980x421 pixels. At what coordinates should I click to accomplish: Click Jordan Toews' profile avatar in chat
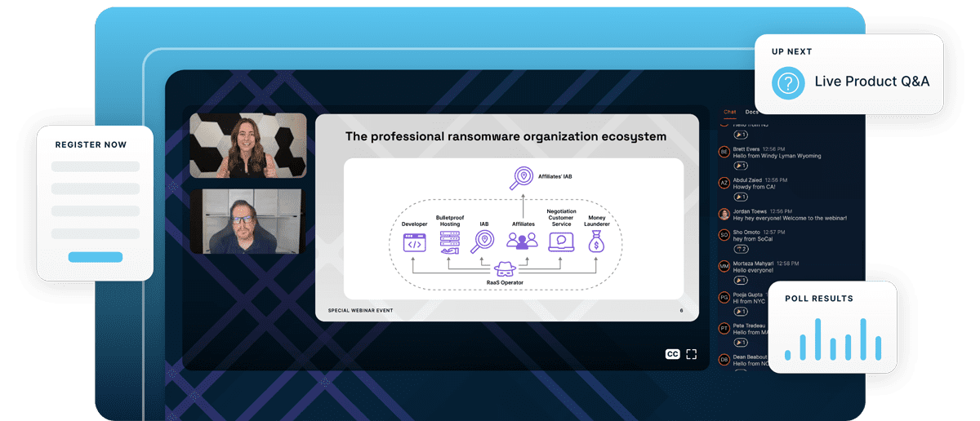pos(724,214)
